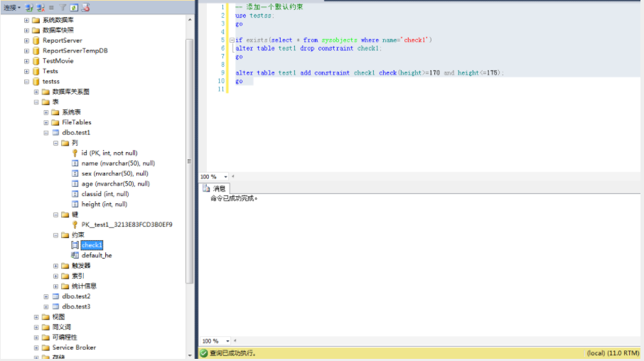Collapse the code block at line 5
644x361 pixels.
(232, 41)
